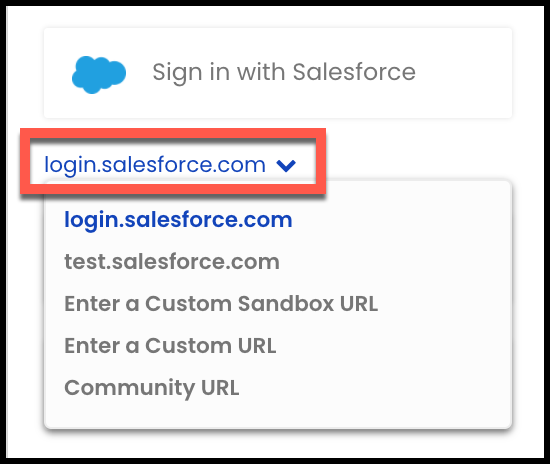
Task: Click the Sign in card's empty right side
Action: (x=465, y=73)
